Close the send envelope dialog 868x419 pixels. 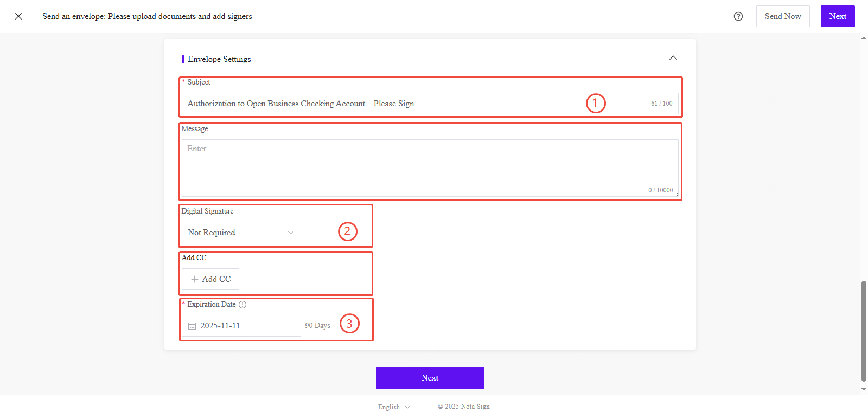coord(18,16)
